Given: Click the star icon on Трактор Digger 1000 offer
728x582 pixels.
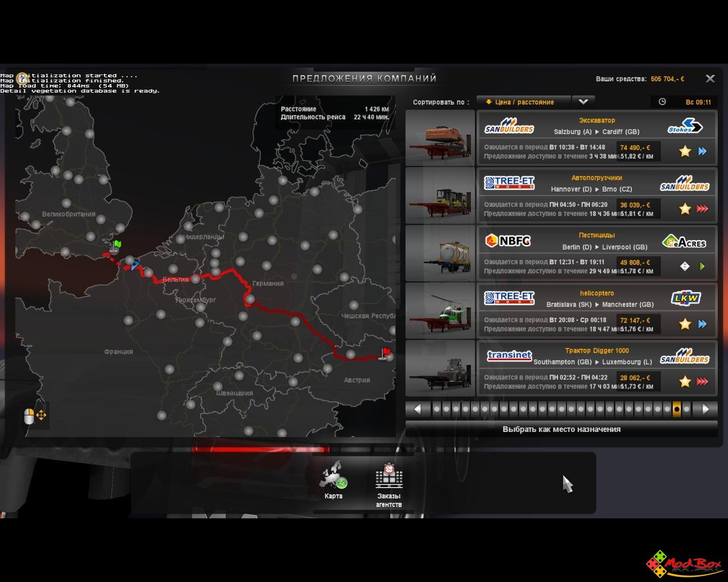Looking at the screenshot, I should [685, 381].
